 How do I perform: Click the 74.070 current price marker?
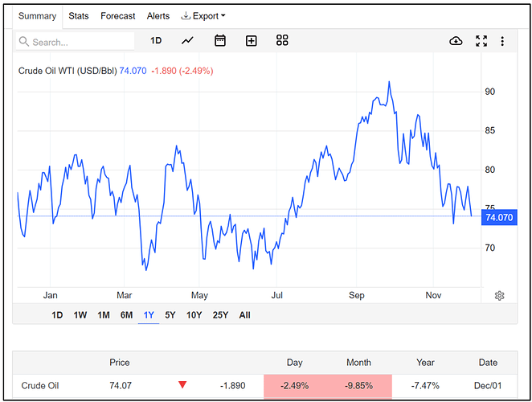[499, 217]
